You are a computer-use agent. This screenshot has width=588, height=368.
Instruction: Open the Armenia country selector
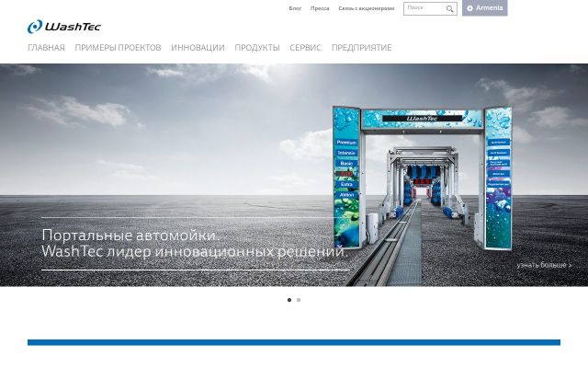coord(484,8)
